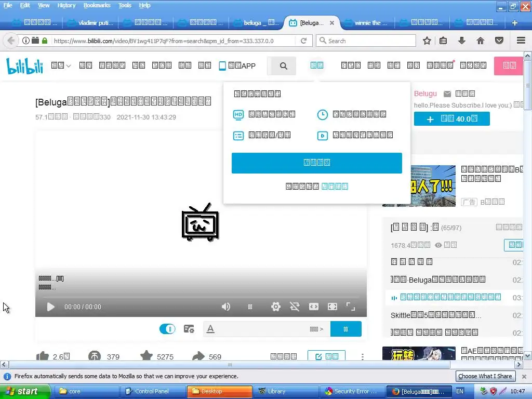Click the video player progress bar
The width and height of the screenshot is (532, 399).
[x=201, y=297]
